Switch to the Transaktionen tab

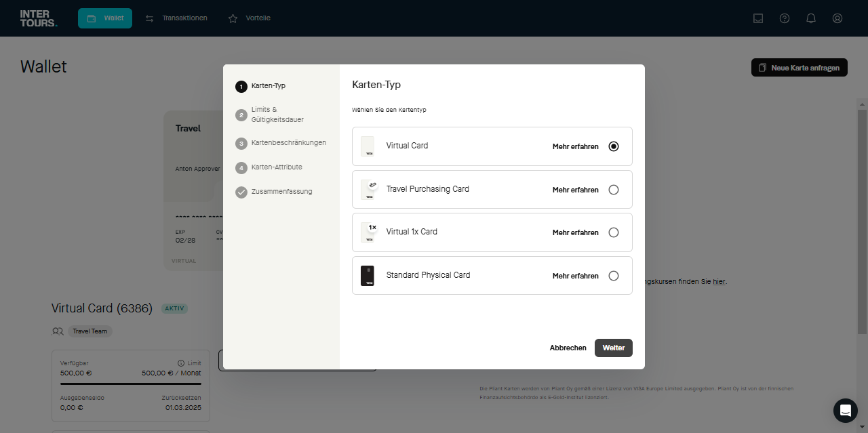[x=177, y=18]
